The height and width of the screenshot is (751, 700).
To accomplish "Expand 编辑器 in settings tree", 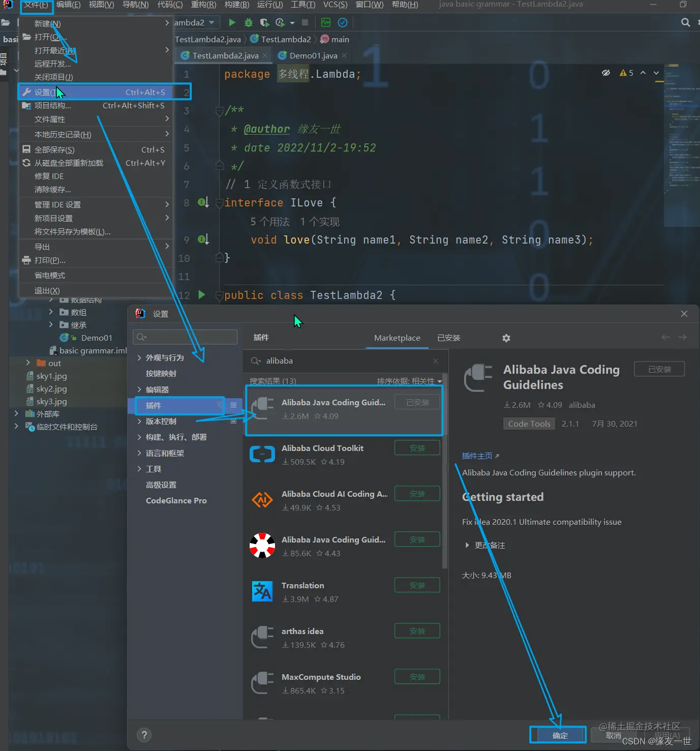I will pos(139,389).
